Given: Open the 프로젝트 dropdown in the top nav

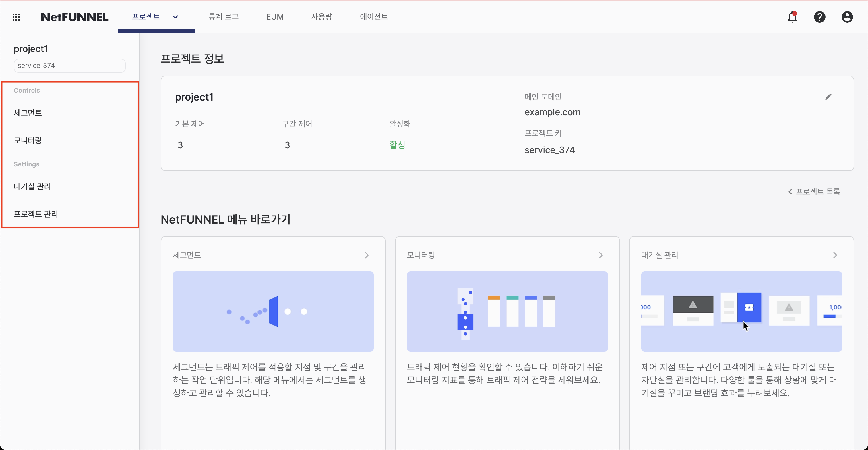Looking at the screenshot, I should point(175,17).
